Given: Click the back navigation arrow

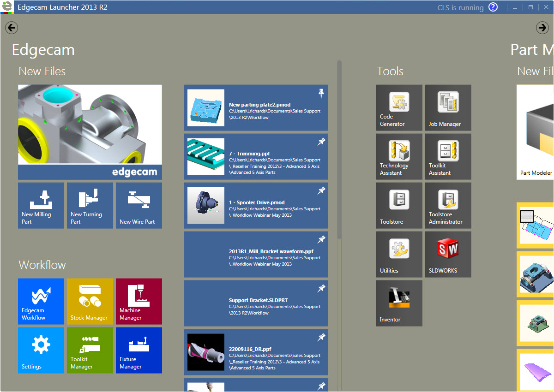Looking at the screenshot, I should (12, 28).
